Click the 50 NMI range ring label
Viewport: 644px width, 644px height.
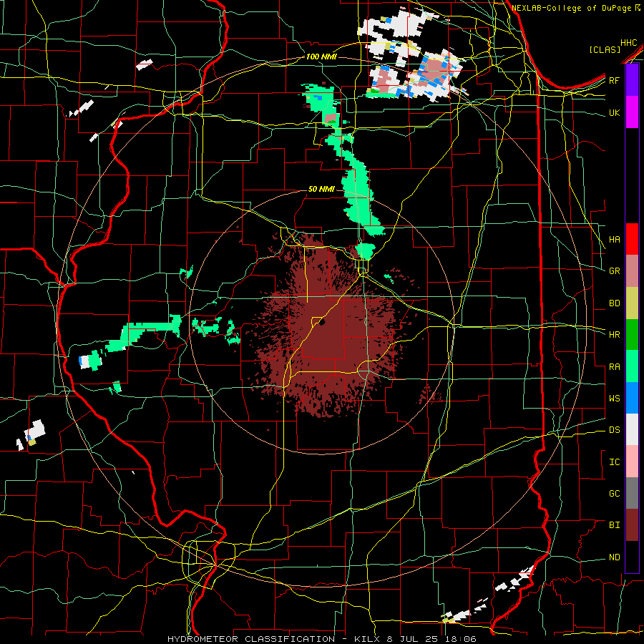tap(321, 189)
